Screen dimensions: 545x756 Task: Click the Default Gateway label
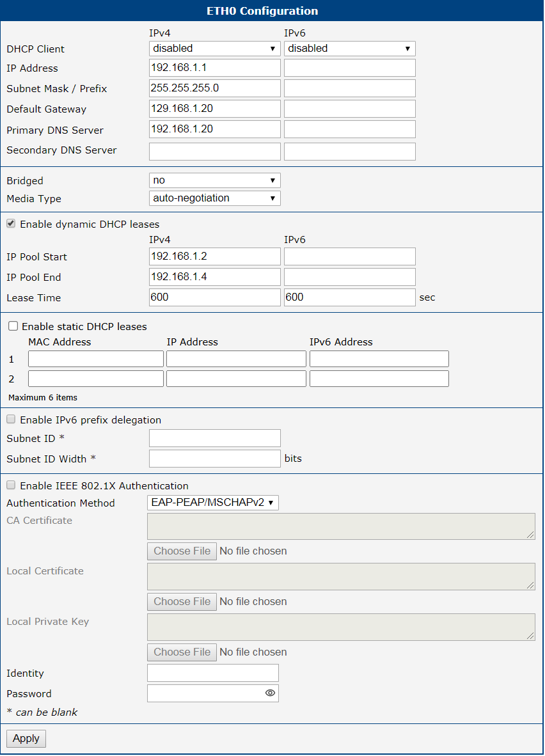(x=46, y=109)
